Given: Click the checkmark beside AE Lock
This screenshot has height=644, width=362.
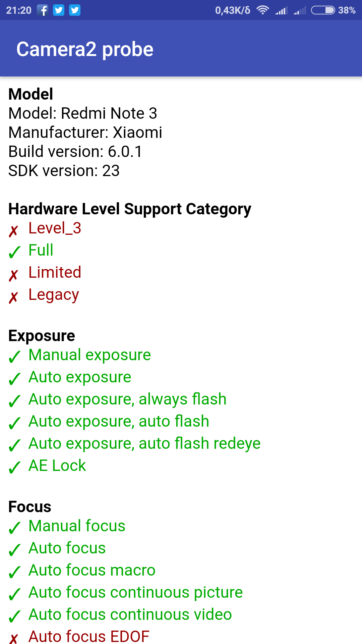Looking at the screenshot, I should pos(14,468).
